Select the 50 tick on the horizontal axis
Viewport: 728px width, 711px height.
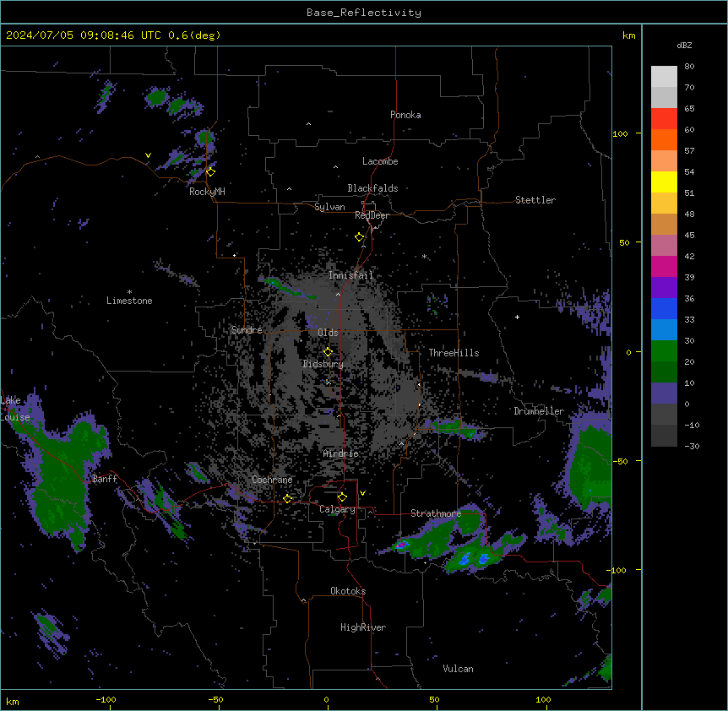pyautogui.click(x=434, y=699)
